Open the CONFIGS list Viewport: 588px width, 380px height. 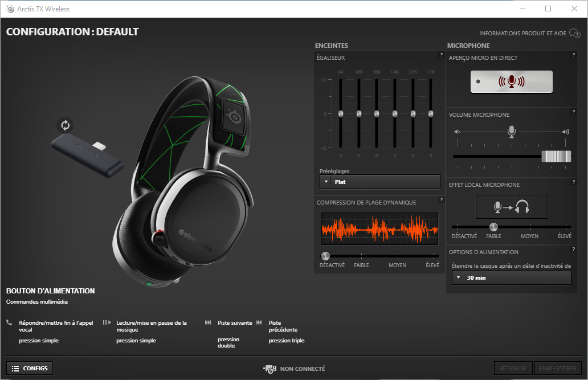tap(29, 369)
